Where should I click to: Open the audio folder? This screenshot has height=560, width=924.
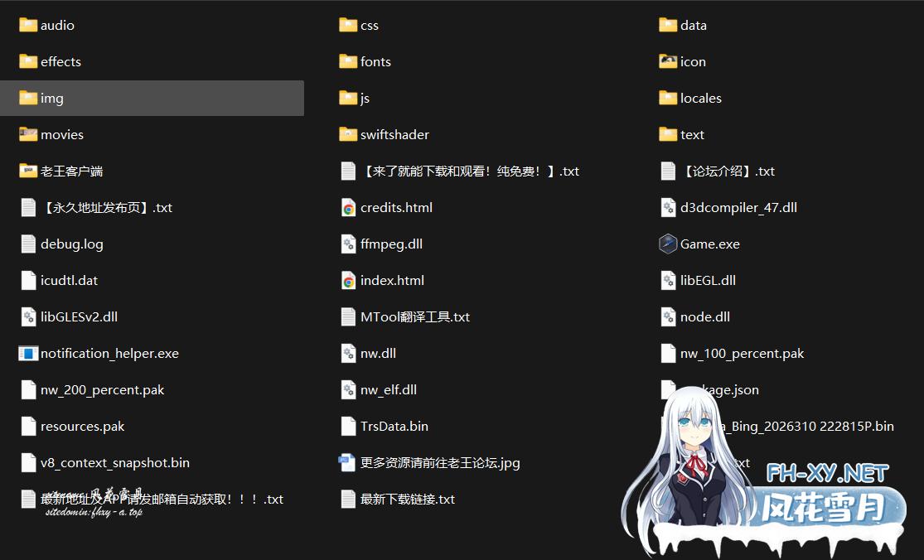(58, 25)
